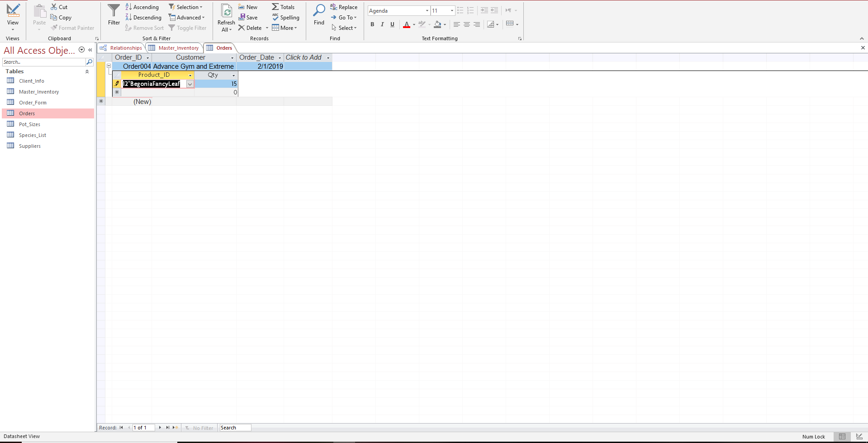Switch to the Relationships tab
The width and height of the screenshot is (868, 443).
point(121,48)
